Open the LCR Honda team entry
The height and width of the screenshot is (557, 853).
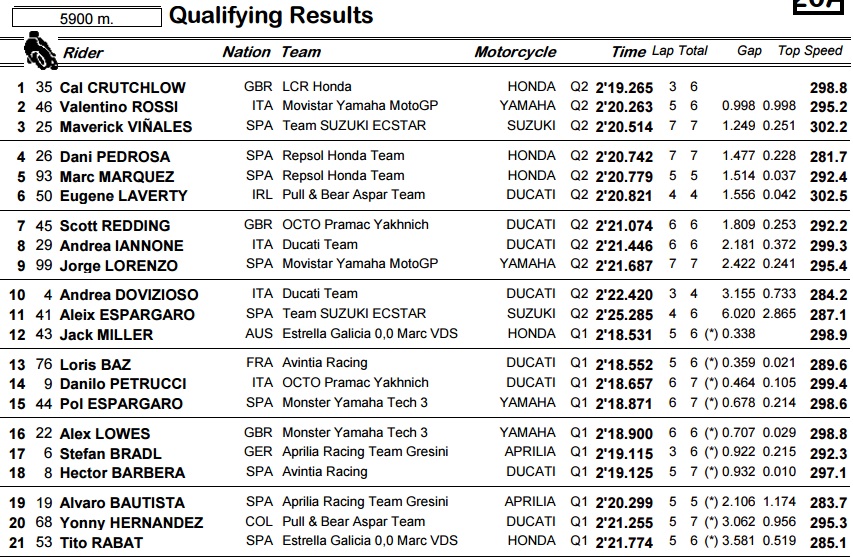click(317, 86)
